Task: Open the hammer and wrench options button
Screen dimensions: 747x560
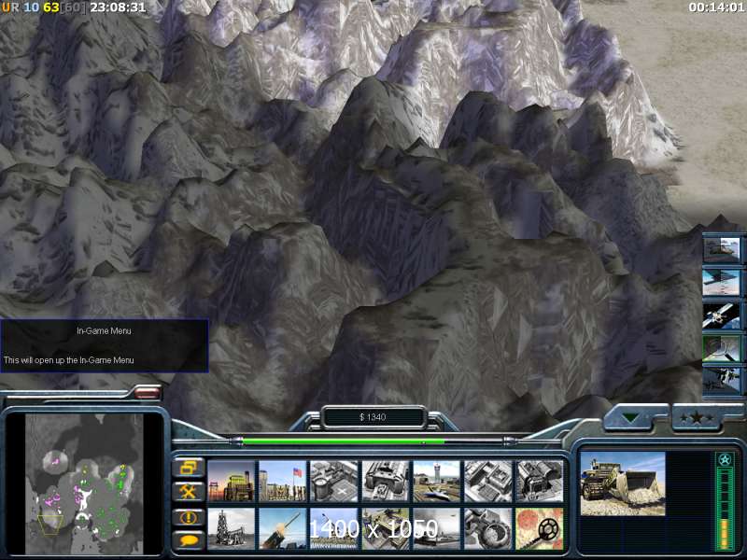Action: [188, 491]
